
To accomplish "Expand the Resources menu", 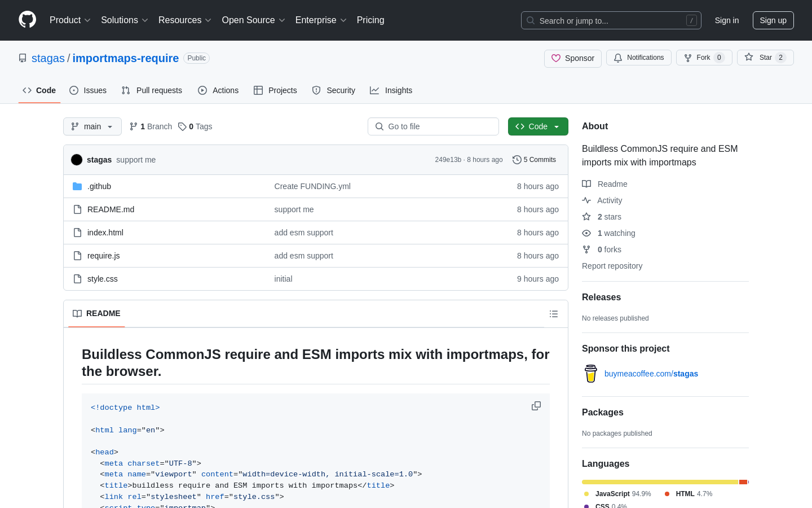I will coord(185,20).
